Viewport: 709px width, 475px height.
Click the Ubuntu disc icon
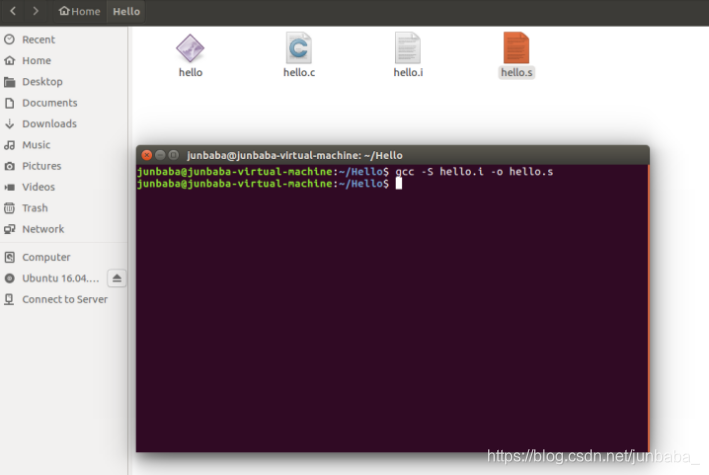(x=9, y=278)
